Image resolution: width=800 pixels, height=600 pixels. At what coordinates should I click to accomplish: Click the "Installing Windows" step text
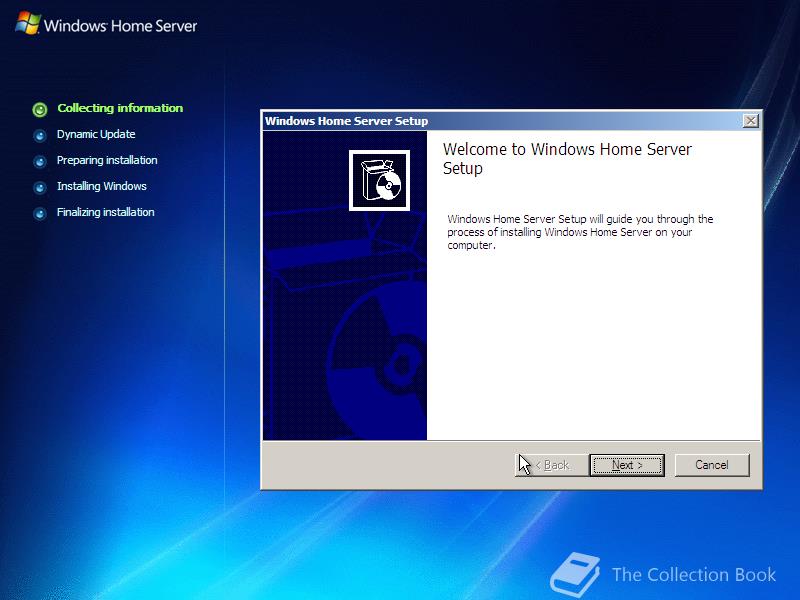click(102, 186)
